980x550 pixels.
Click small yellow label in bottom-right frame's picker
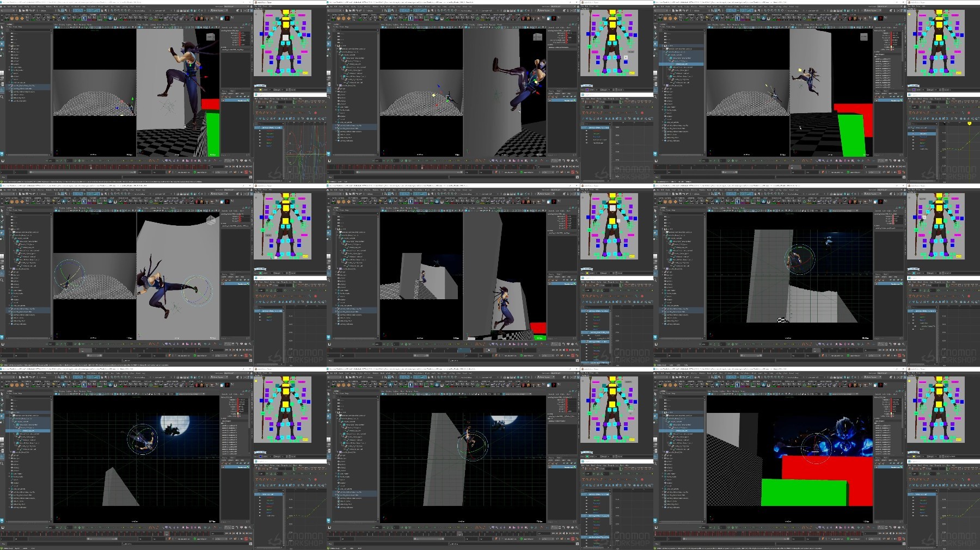(x=958, y=439)
